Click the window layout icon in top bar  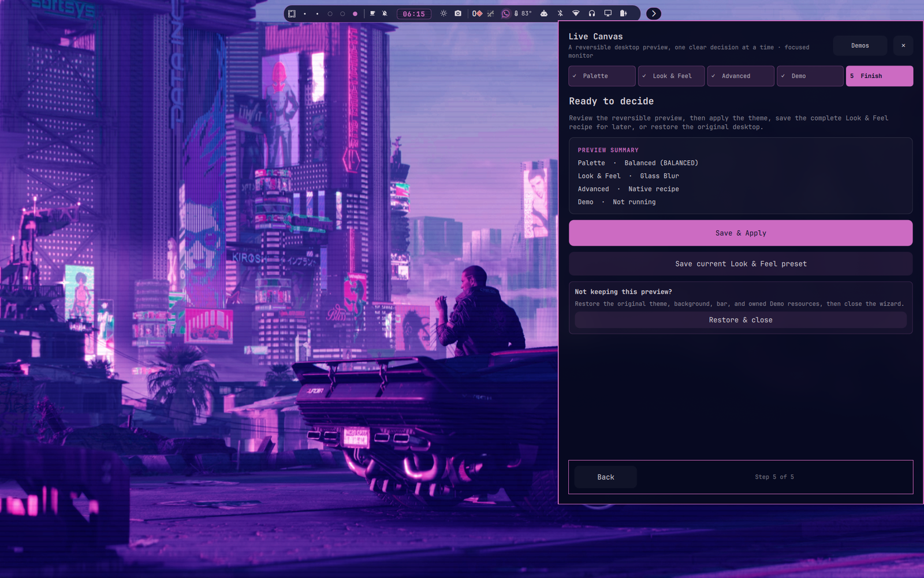tap(292, 13)
